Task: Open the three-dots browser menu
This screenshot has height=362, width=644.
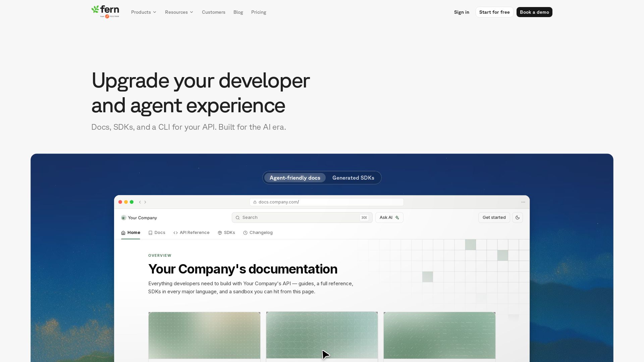Action: coord(523,202)
